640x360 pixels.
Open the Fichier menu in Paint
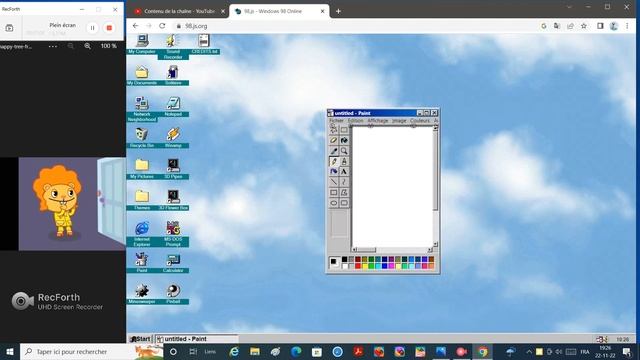[x=336, y=121]
